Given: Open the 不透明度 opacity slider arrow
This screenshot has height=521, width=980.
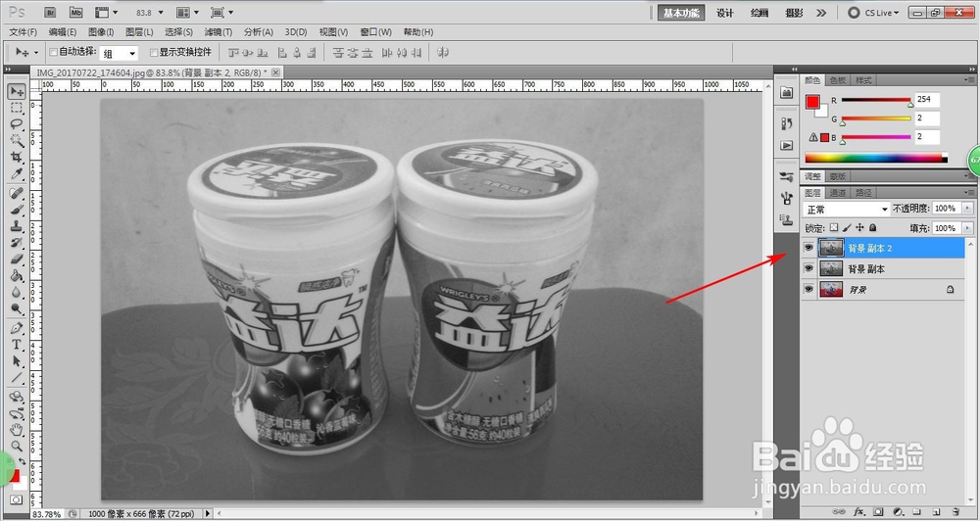Looking at the screenshot, I should (968, 209).
